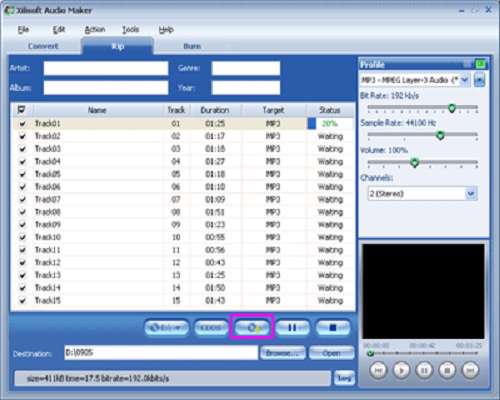Uncheck Track12 checkbox
Screen dimensions: 500x400
click(x=22, y=263)
